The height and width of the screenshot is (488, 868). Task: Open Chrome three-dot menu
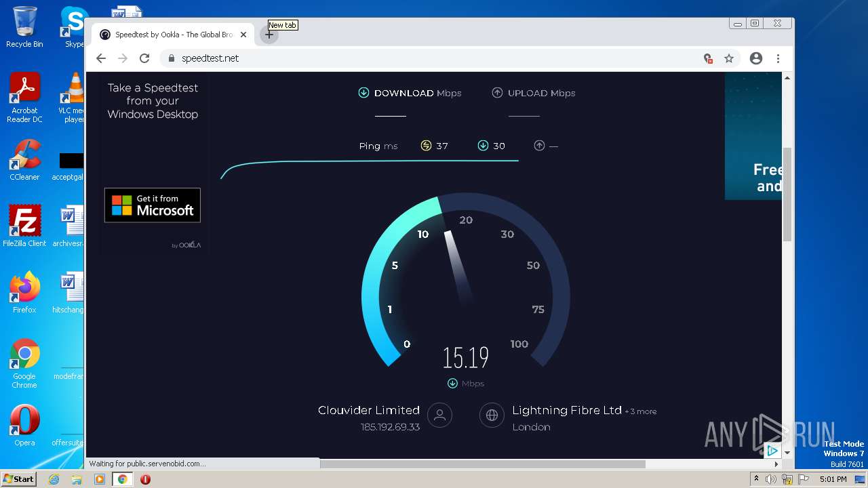click(x=778, y=58)
